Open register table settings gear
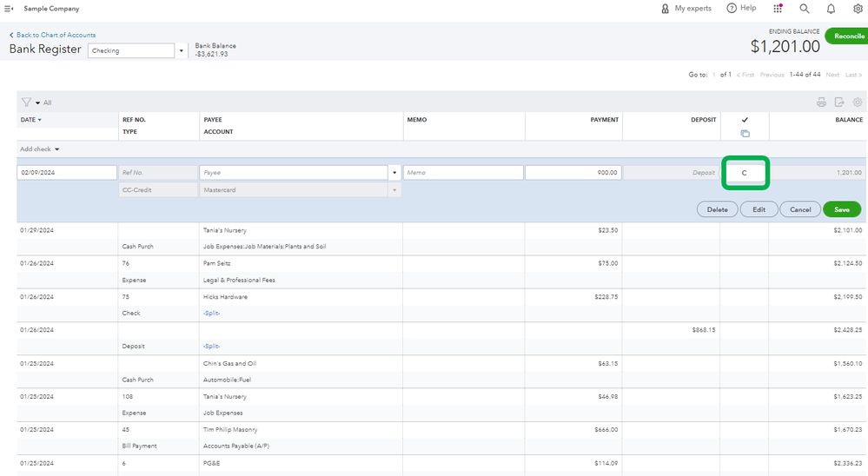Screen dimensions: 868x476 (858, 102)
